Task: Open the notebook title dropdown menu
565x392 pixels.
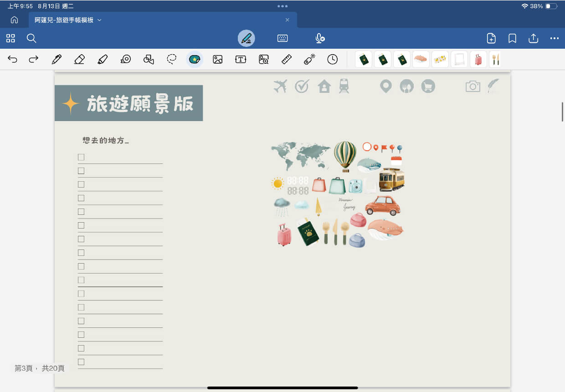Action: click(99, 20)
